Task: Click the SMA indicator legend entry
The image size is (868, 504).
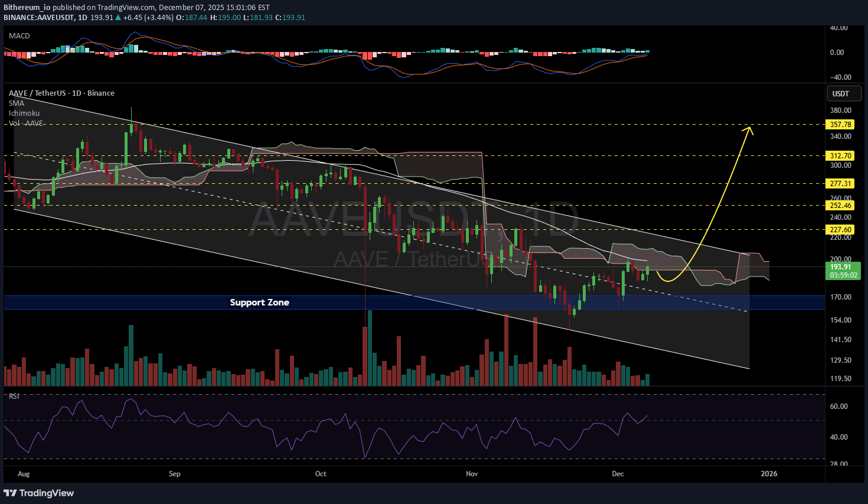Action: [17, 103]
